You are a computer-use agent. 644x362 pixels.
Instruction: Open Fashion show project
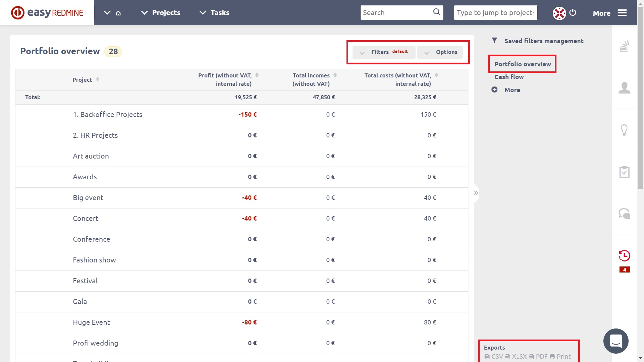point(94,260)
